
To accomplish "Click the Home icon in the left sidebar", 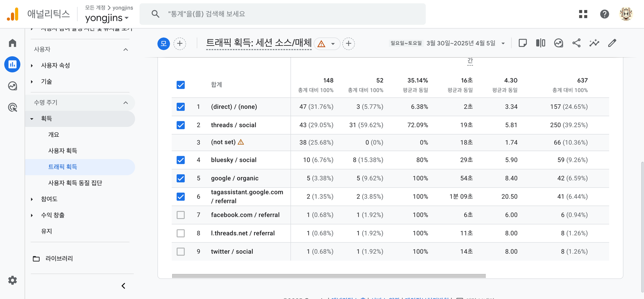I will (12, 42).
